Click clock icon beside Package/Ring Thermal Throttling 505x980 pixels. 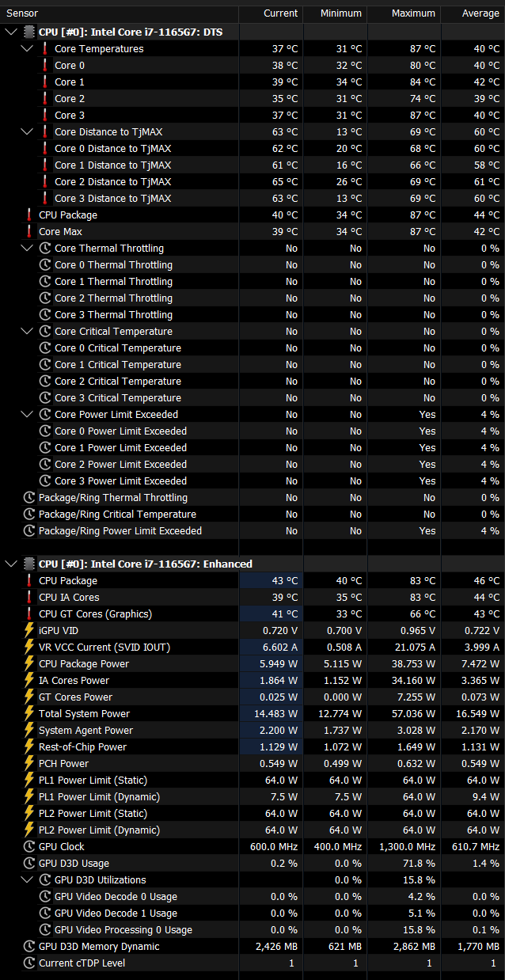tap(29, 497)
